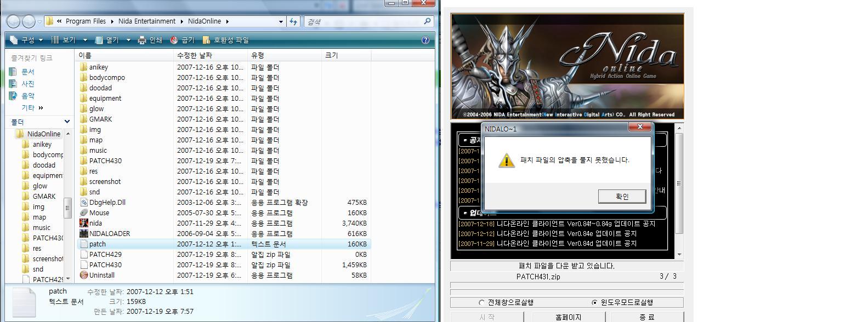
Task: Click the 굽기 disc burn icon
Action: 174,40
